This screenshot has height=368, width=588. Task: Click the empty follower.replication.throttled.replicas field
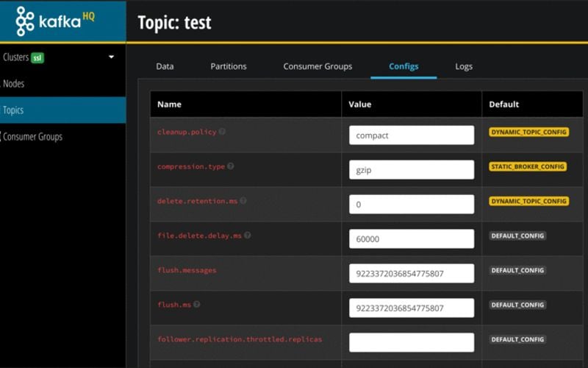(412, 342)
